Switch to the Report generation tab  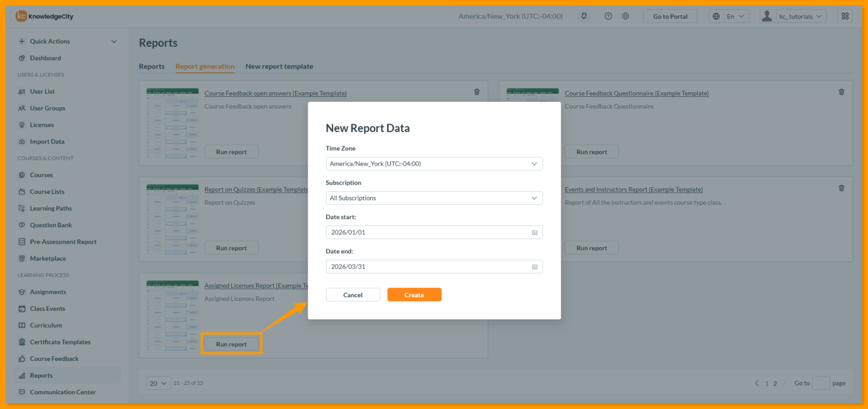[205, 66]
